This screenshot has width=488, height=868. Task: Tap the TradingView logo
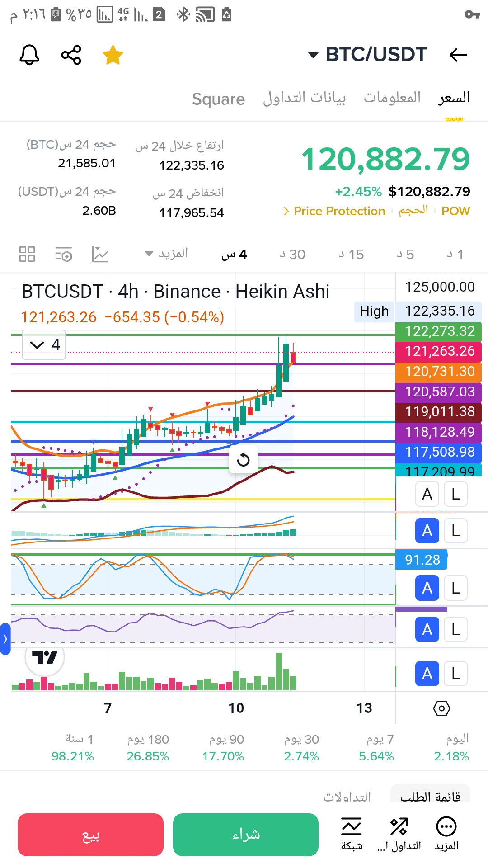(45, 657)
